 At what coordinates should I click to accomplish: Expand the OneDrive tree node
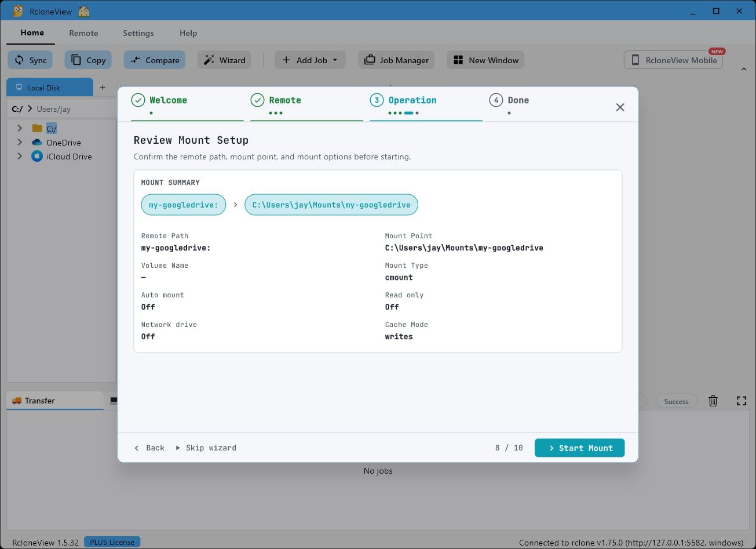click(20, 143)
